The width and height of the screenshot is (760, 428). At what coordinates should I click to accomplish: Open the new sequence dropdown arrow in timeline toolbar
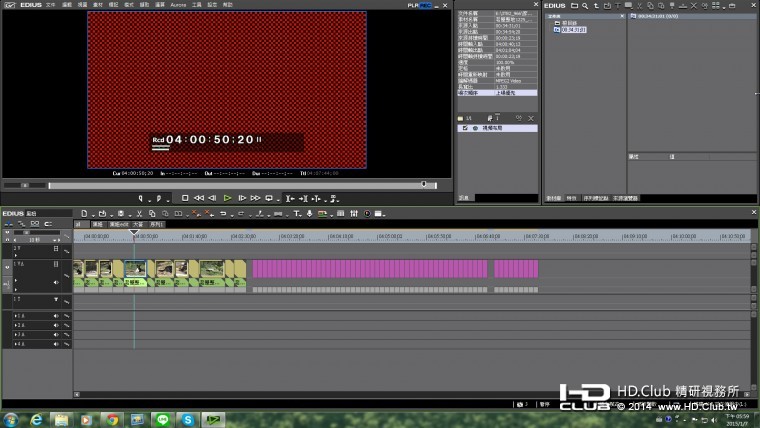95,213
